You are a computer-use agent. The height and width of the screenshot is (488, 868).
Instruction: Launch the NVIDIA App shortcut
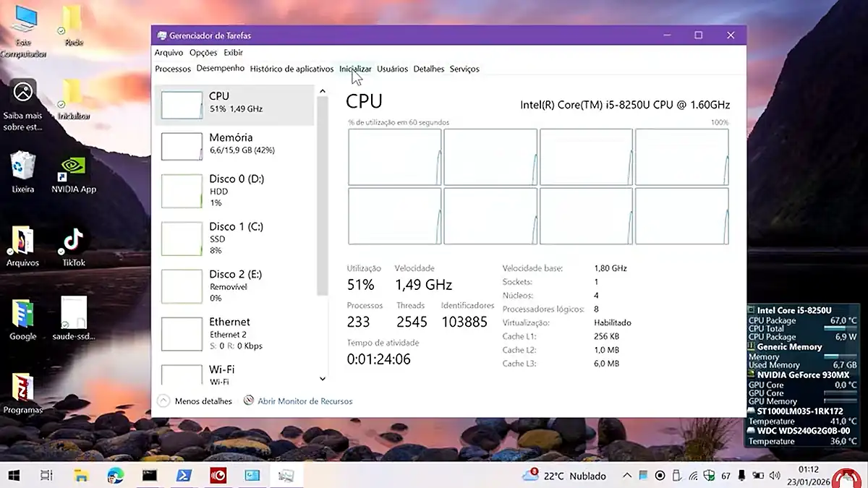(74, 174)
